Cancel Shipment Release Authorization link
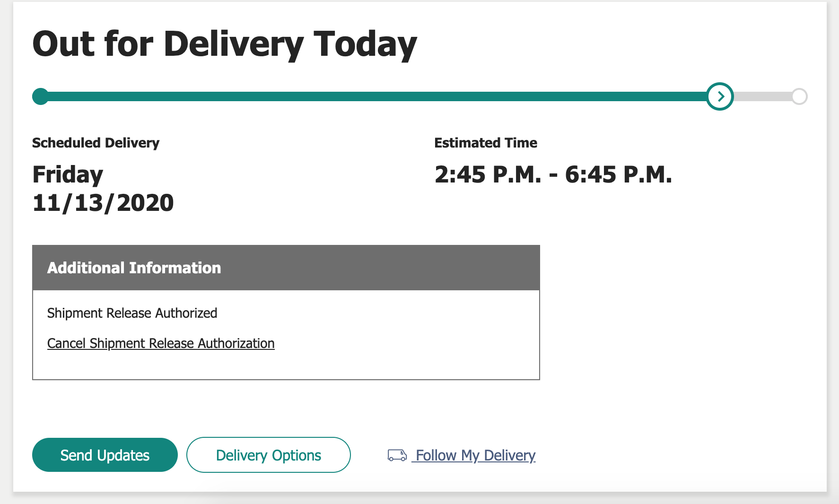Screen dimensions: 839x504 point(161,343)
